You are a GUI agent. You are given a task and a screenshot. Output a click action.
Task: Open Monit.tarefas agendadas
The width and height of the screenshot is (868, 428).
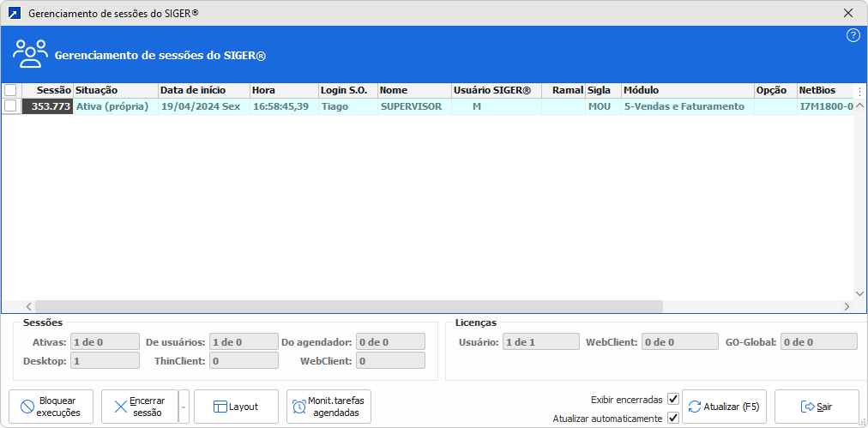[329, 407]
